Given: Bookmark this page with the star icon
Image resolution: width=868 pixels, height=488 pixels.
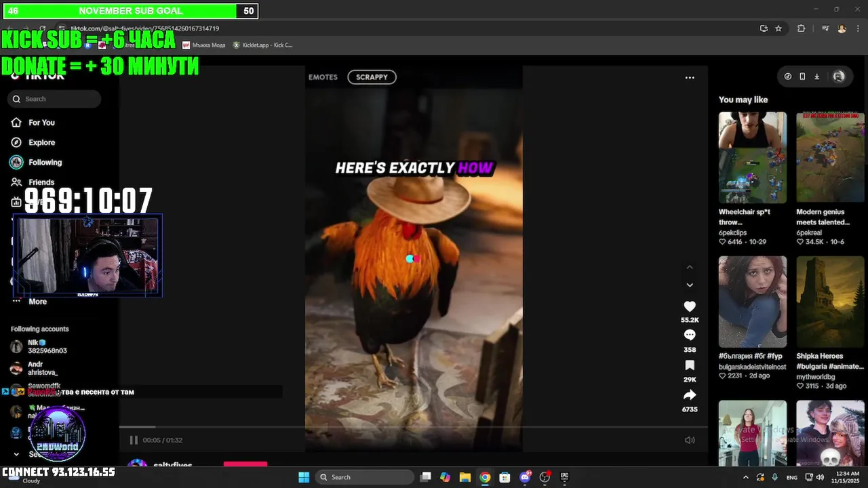Looking at the screenshot, I should click(778, 28).
